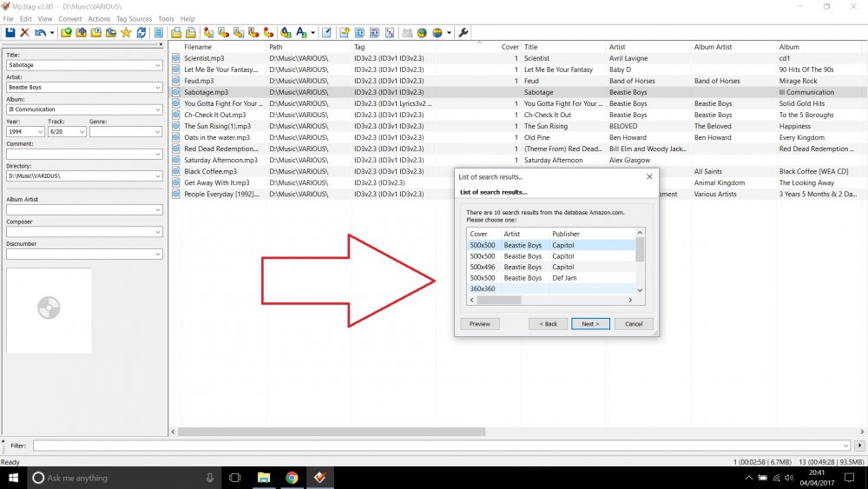Open favorites with the yellow star icon

click(126, 33)
